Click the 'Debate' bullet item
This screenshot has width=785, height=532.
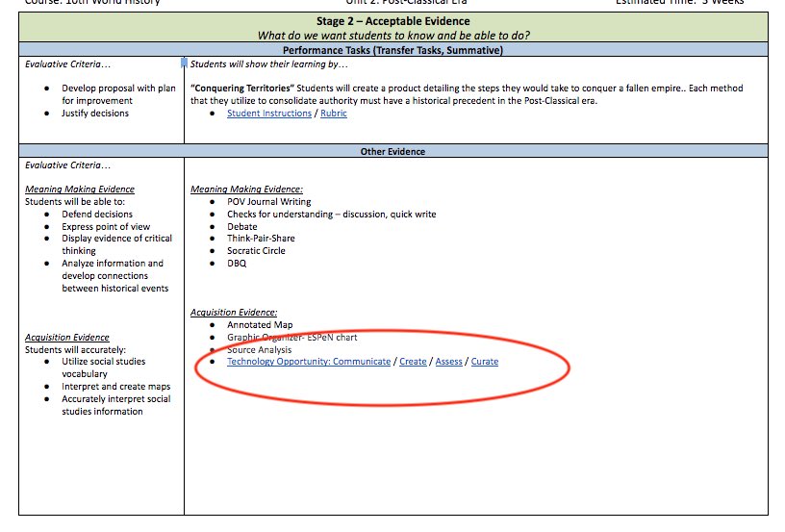point(241,226)
